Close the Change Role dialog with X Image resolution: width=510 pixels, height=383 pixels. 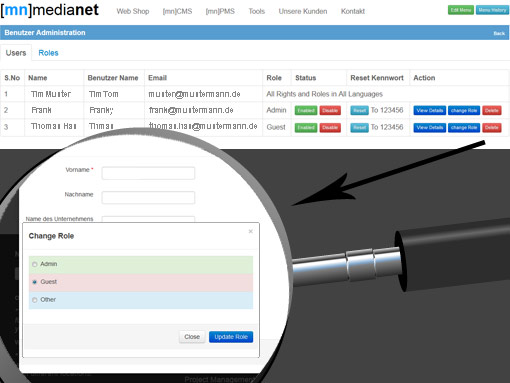click(x=251, y=231)
